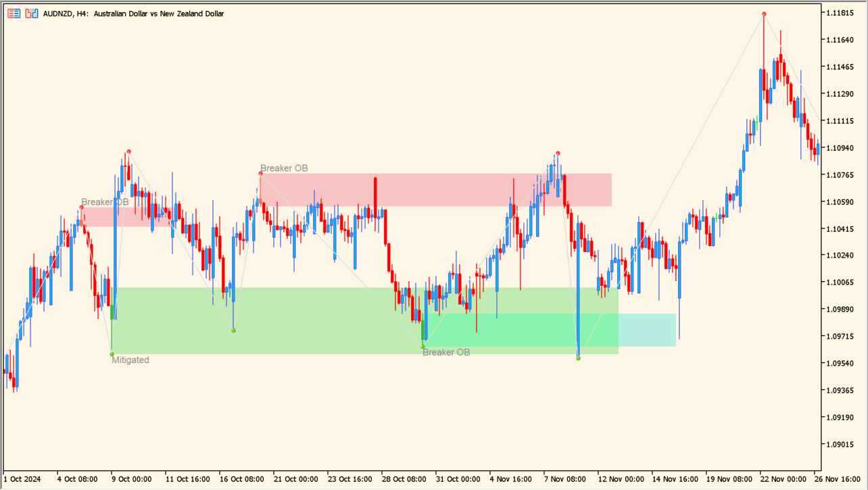This screenshot has height=490, width=868.
Task: Click the 14 Nov 16:00 date label
Action: [x=674, y=479]
